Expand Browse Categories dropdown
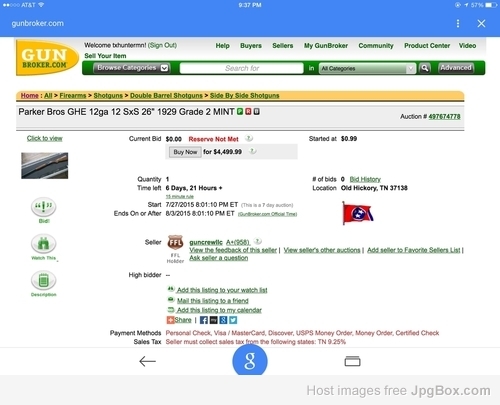This screenshot has width=500, height=405. [x=132, y=68]
